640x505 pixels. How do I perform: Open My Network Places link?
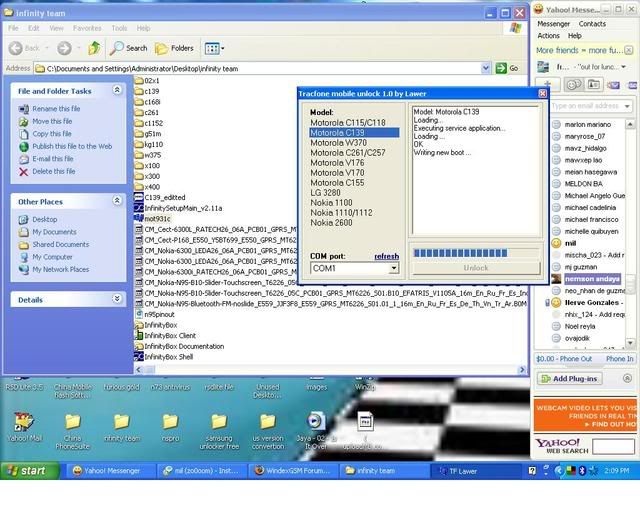tap(60, 269)
